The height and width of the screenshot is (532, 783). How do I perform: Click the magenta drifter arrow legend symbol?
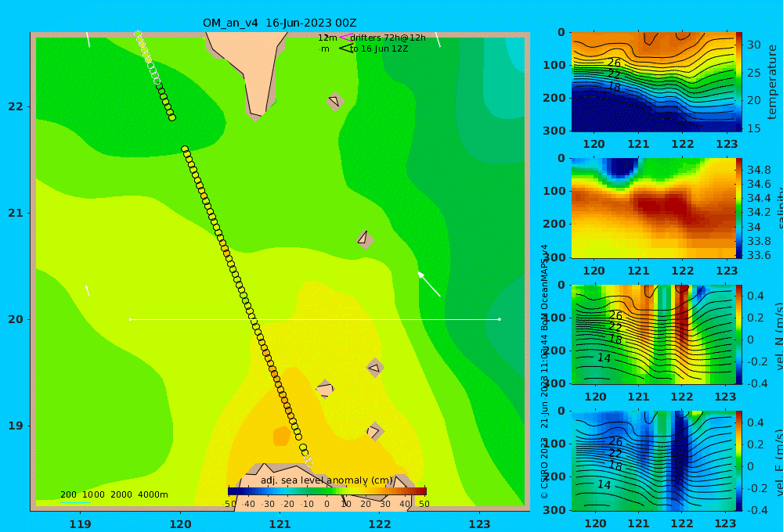pos(346,37)
